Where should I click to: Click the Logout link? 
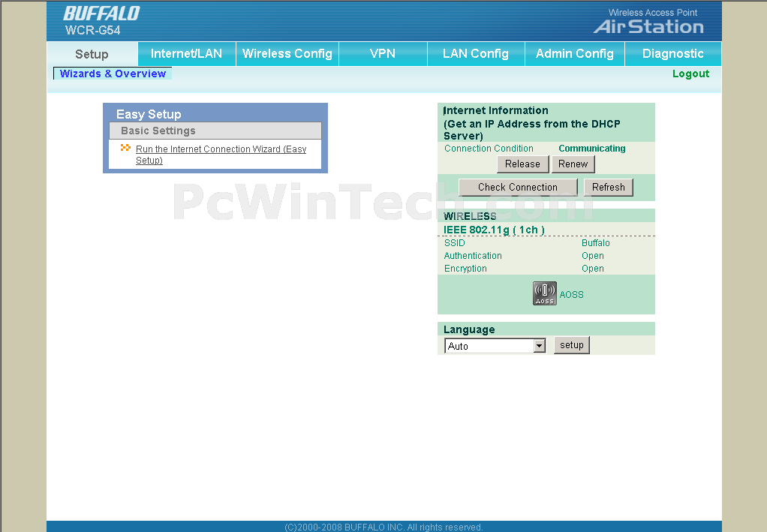pos(690,74)
